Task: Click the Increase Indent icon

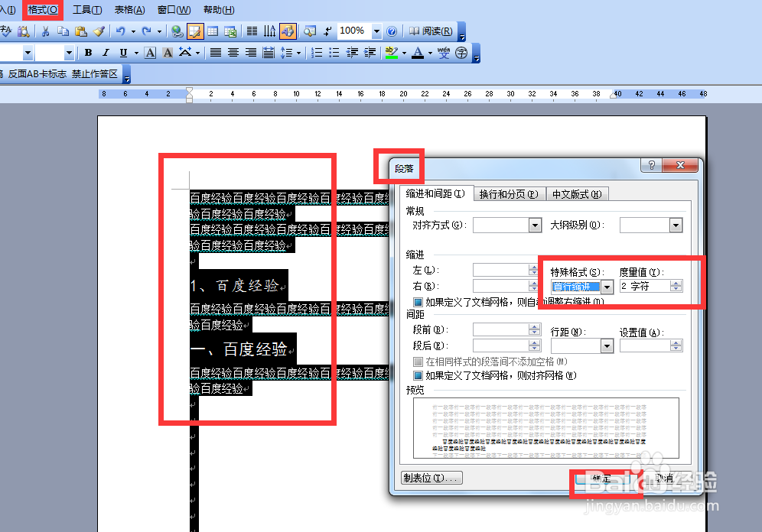Action: coord(370,53)
